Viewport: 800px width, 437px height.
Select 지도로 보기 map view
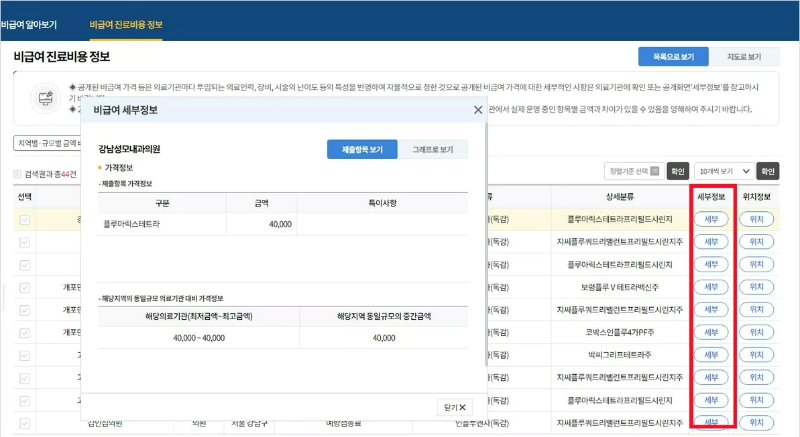(x=744, y=57)
